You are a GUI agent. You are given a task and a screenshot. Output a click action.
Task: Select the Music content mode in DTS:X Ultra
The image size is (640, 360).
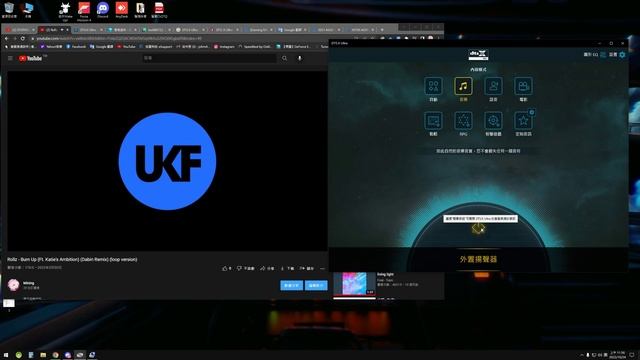463,86
